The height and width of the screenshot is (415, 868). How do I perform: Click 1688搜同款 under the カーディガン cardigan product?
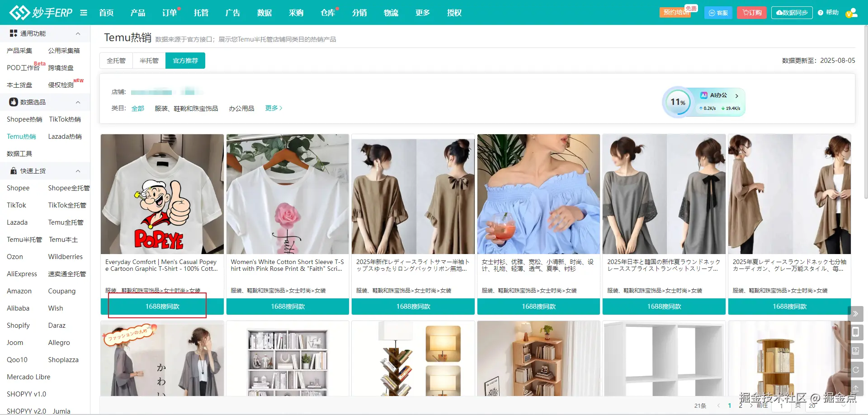(789, 307)
